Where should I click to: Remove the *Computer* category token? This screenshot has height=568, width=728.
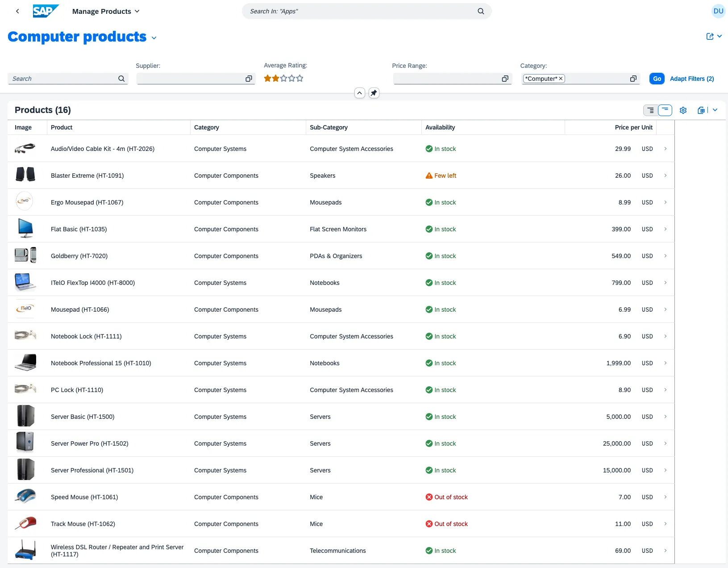tap(561, 79)
